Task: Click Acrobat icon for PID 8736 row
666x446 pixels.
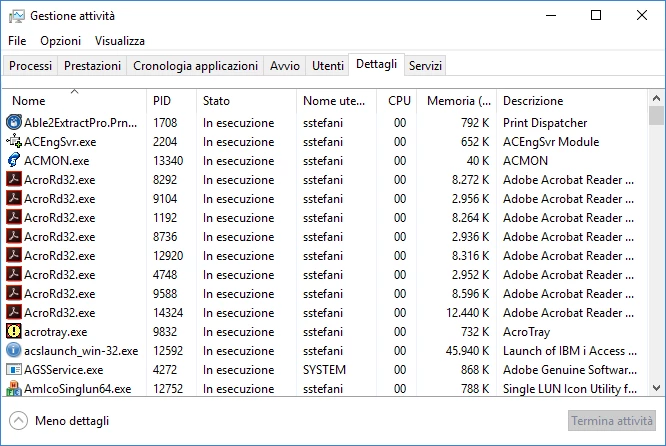Action: tap(14, 236)
